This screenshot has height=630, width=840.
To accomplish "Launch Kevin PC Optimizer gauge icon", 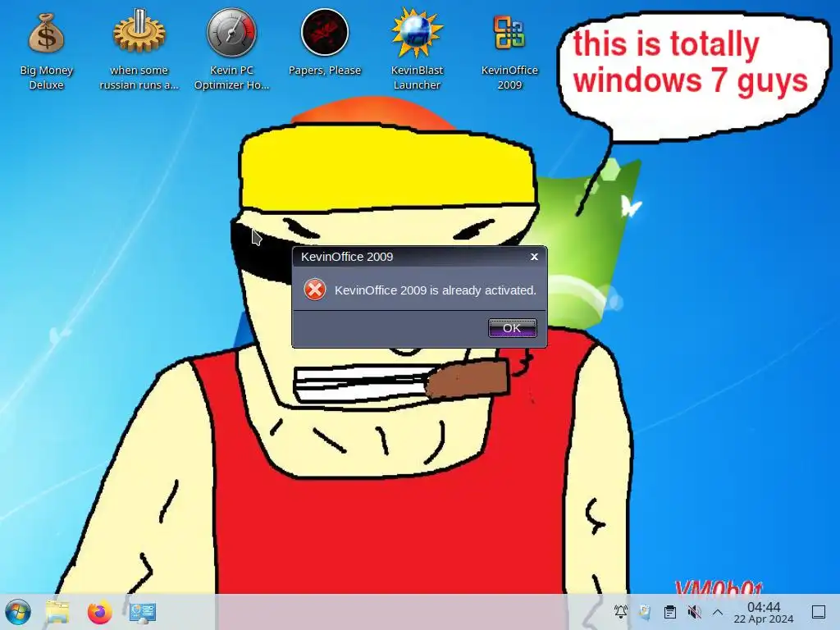I will (x=231, y=33).
